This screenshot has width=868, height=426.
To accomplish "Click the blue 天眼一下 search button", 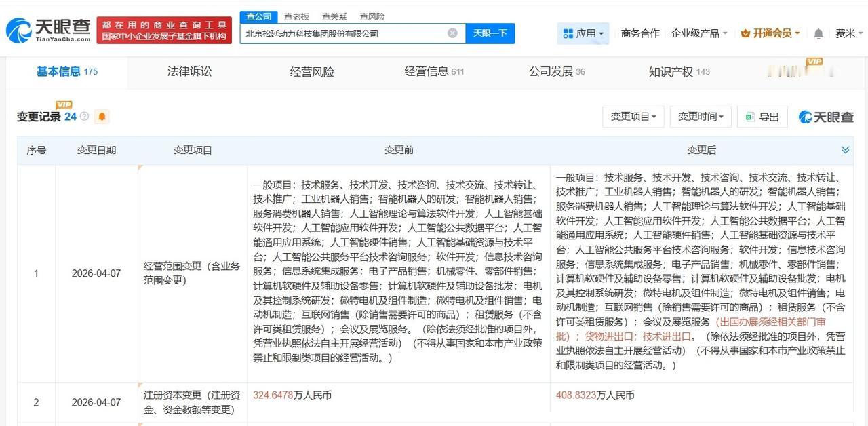I will (490, 33).
